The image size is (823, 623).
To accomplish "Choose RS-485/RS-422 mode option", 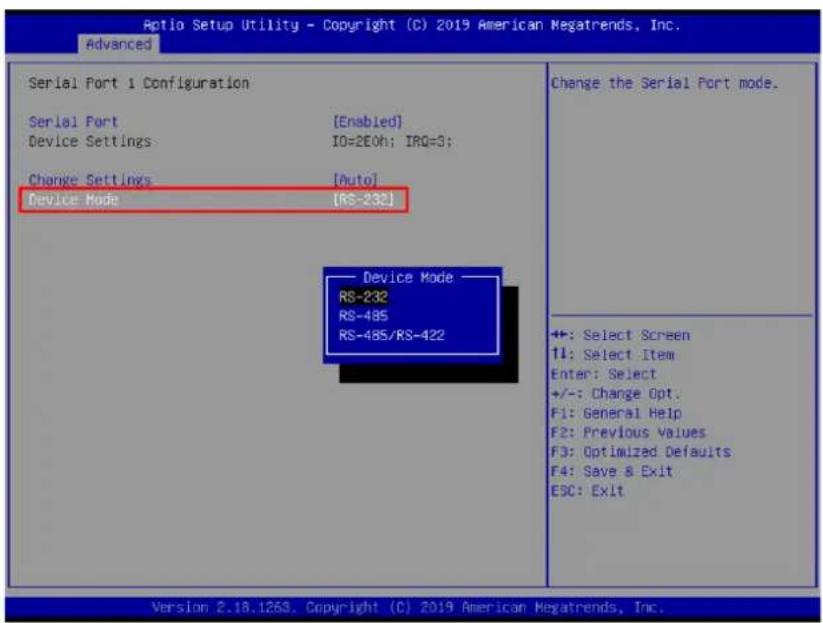I will point(392,335).
